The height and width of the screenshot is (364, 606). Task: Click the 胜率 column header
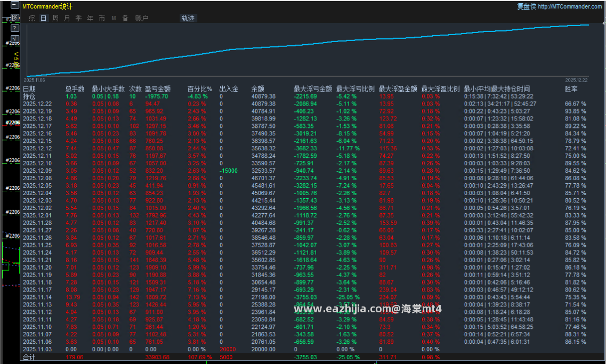coord(571,89)
